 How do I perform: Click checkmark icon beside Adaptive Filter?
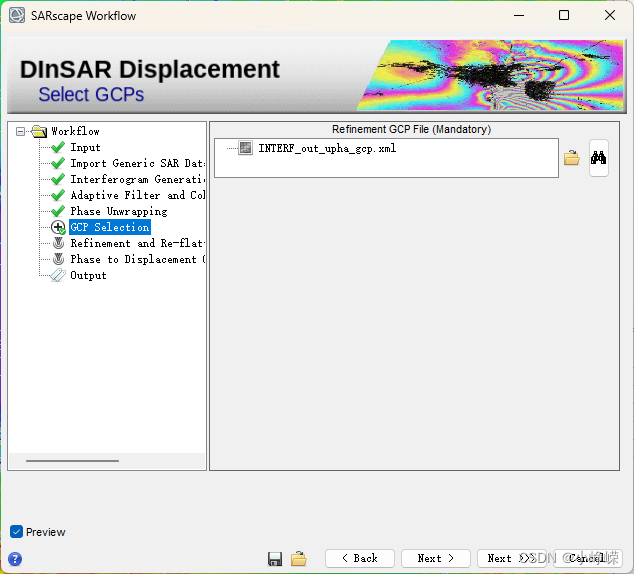(x=58, y=195)
